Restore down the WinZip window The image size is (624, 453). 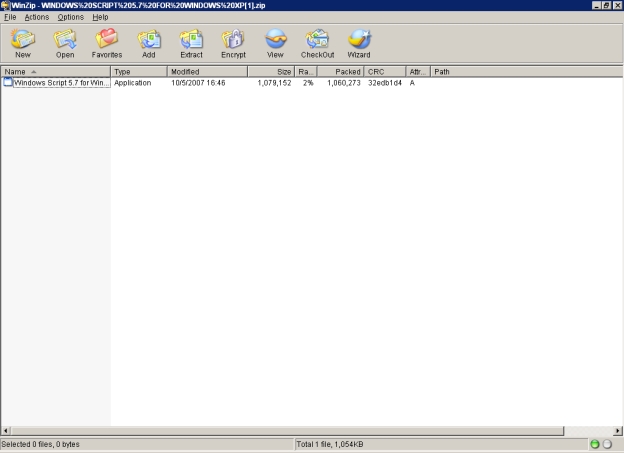pyautogui.click(x=606, y=5)
